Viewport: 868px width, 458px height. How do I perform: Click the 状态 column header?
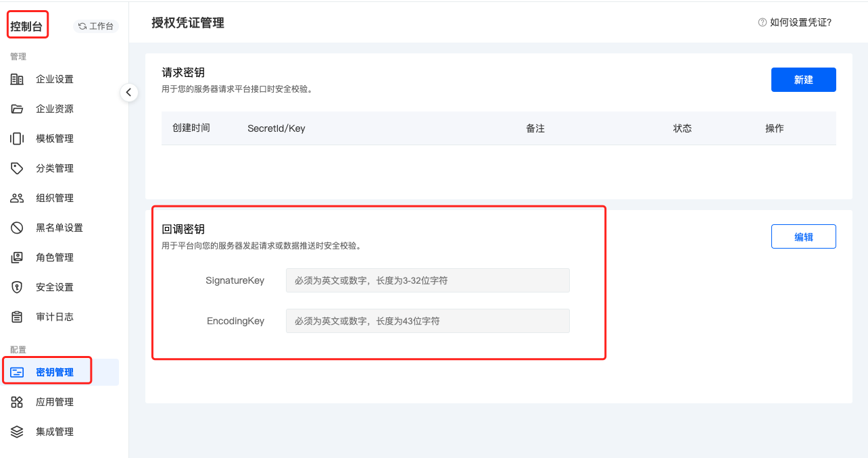click(x=682, y=128)
